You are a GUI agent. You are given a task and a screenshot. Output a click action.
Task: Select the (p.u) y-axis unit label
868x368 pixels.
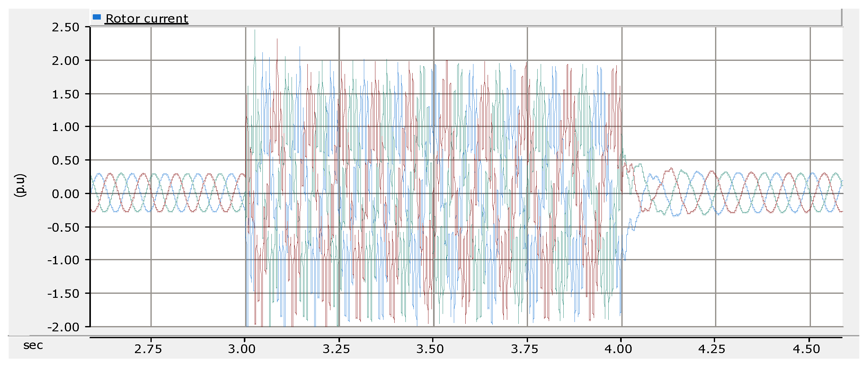[20, 185]
